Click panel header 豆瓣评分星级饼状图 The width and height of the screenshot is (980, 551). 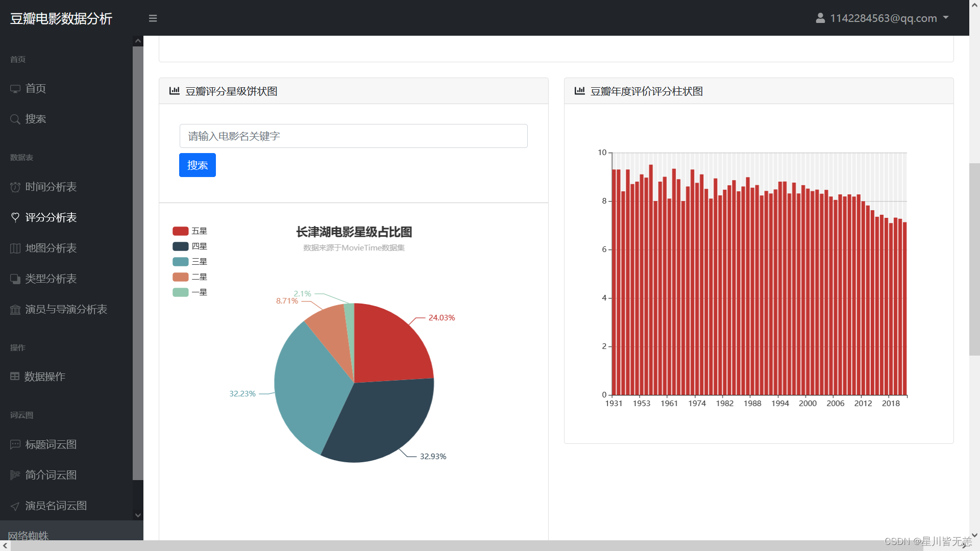pos(354,91)
